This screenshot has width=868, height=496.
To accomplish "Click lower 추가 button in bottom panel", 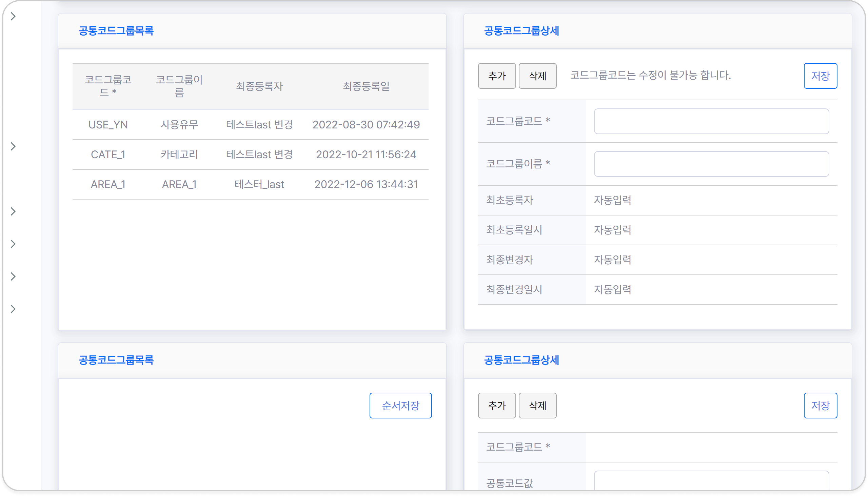I will (496, 406).
